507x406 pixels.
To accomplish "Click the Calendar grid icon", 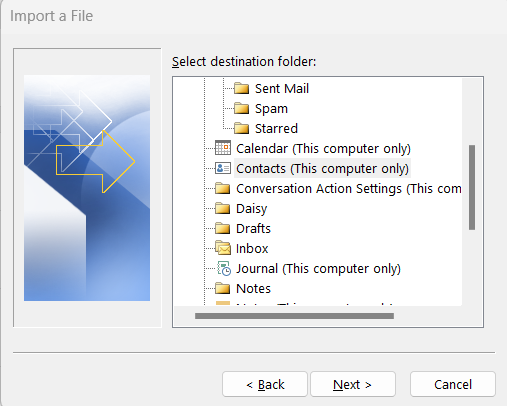I will (223, 148).
